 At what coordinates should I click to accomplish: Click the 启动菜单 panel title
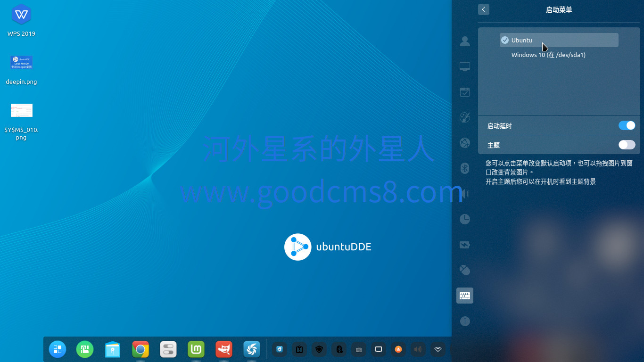[x=559, y=9]
